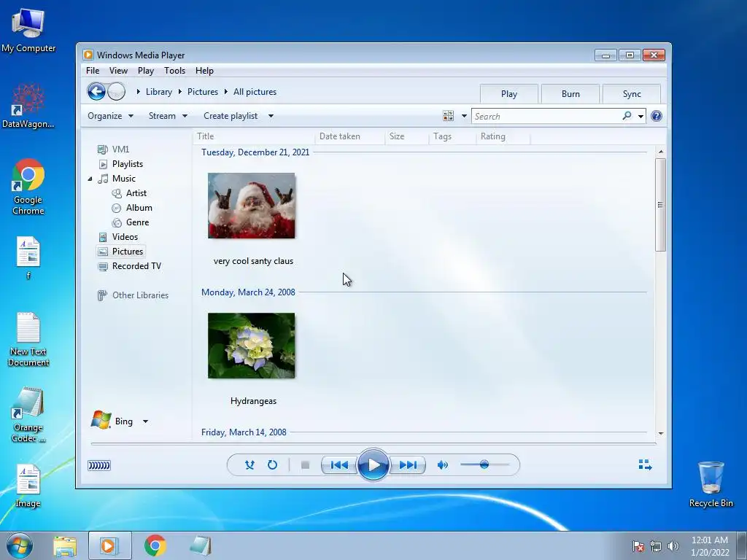Click the taskbar volume speaker tray icon

(x=673, y=545)
